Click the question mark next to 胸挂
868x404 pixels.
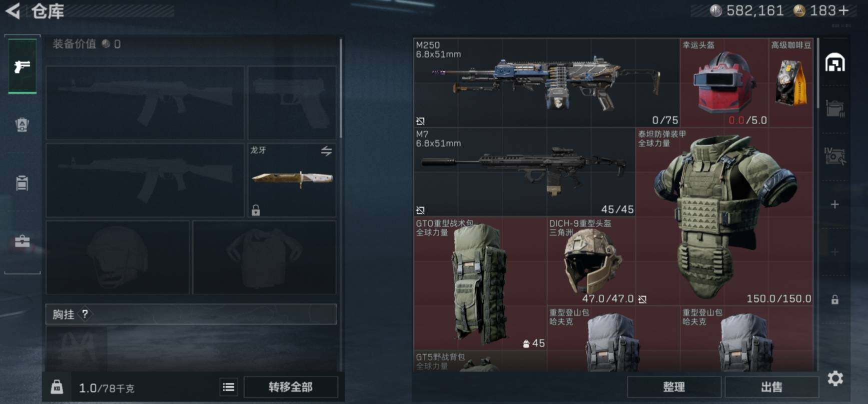85,314
